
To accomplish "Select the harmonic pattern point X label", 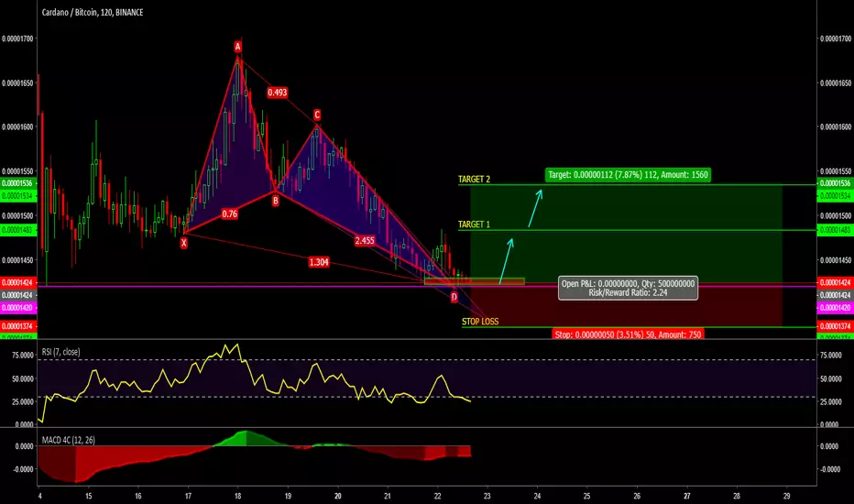I will [183, 243].
